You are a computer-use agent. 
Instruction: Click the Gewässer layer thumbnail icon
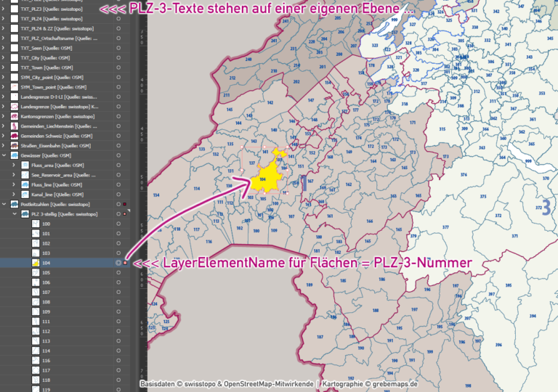(15, 155)
